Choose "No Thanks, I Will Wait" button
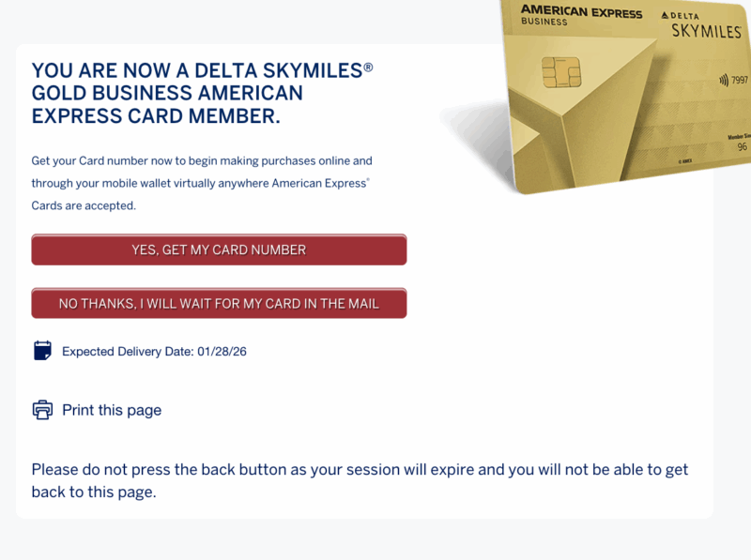This screenshot has width=751, height=560. 219,304
